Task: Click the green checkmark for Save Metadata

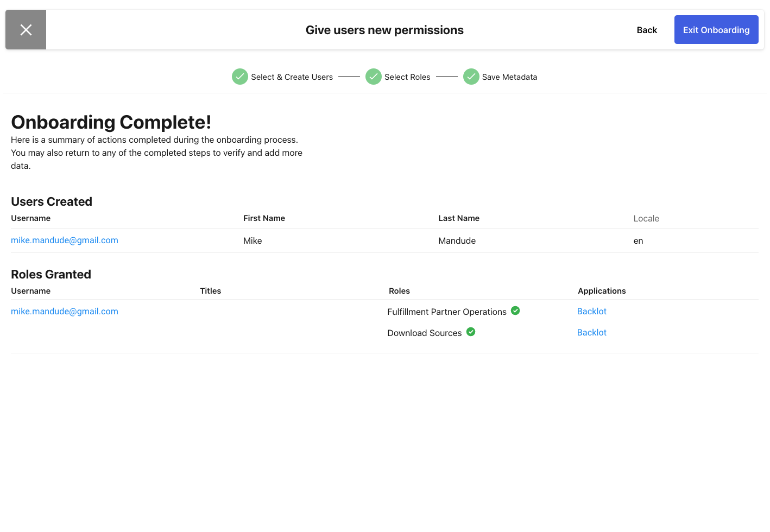Action: pyautogui.click(x=471, y=77)
